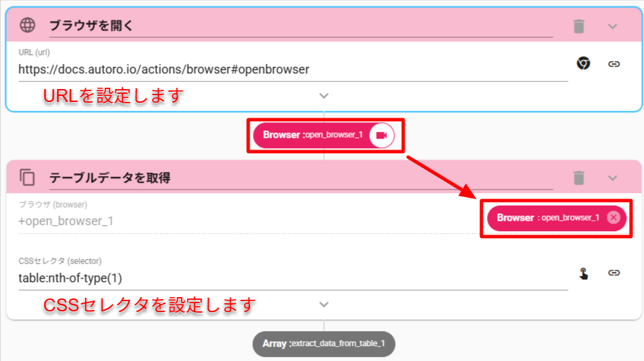Click the URL input field
Viewport: 644px width, 361px height.
coord(292,69)
